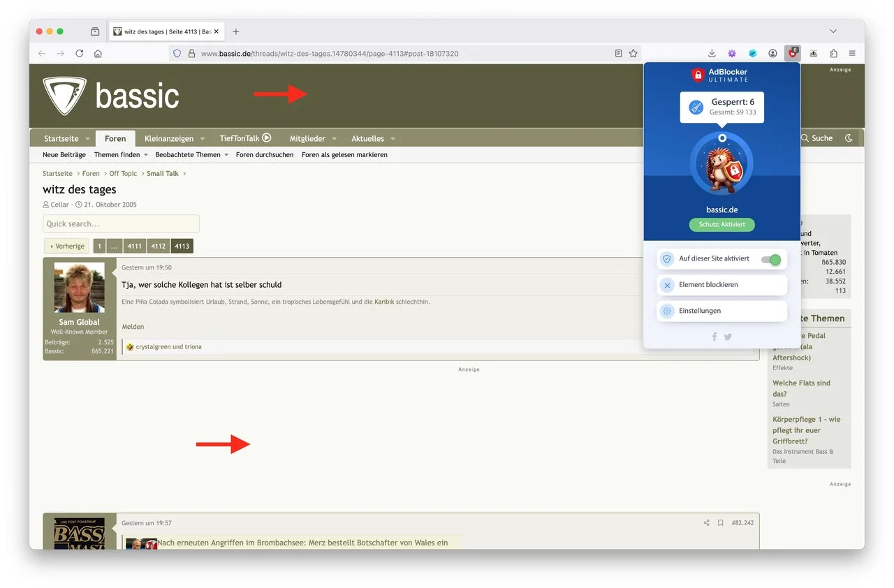Screen dimensions: 894x588
Task: Open the 'Small Talk' breadcrumb link
Action: click(162, 174)
